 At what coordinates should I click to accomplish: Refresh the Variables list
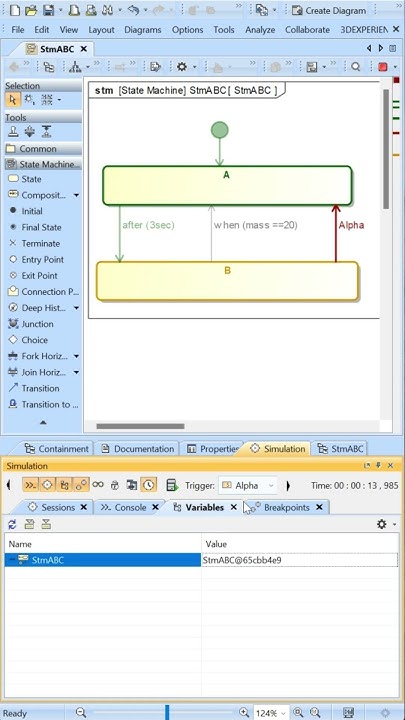point(12,524)
